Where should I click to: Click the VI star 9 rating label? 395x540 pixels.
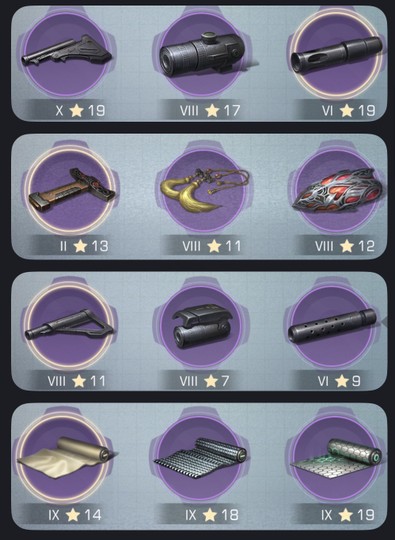coord(339,381)
